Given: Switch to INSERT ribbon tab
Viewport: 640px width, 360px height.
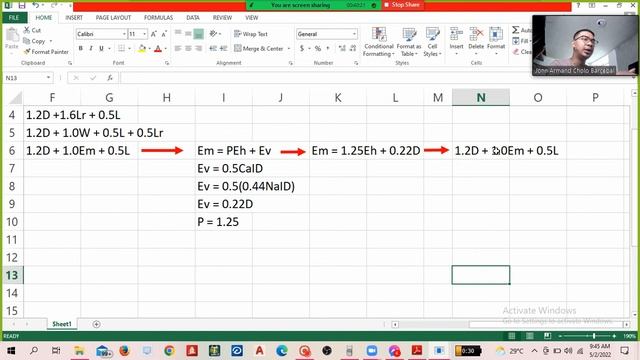Looking at the screenshot, I should point(74,18).
